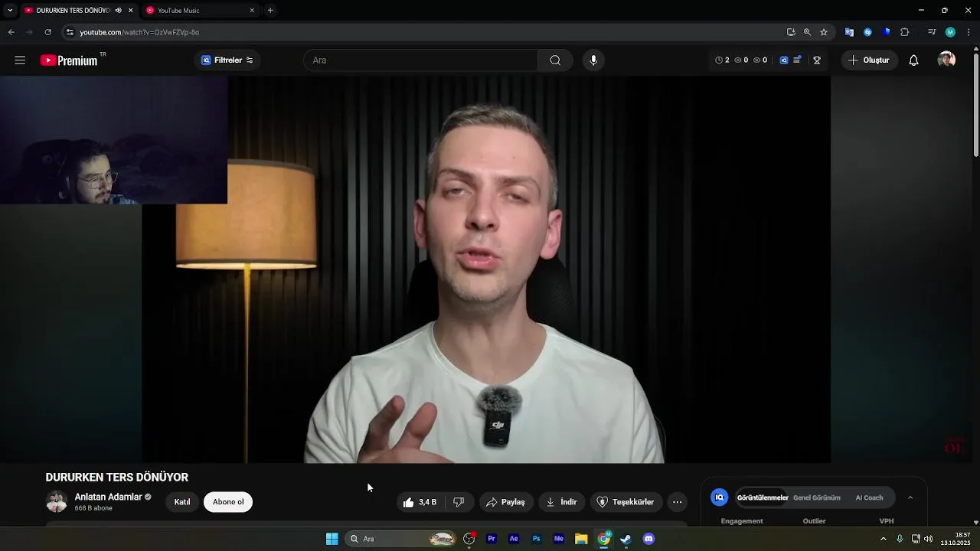Click the page vertical scrollbar
This screenshot has width=980, height=551.
975,103
